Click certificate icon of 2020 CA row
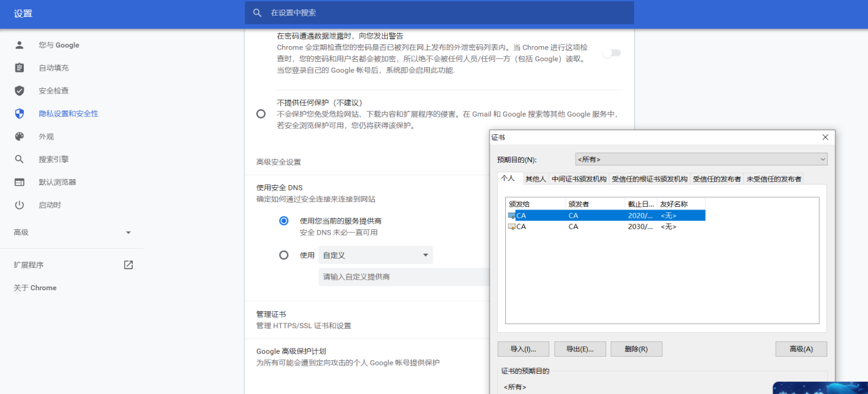Viewport: 868px width, 394px height. point(512,216)
